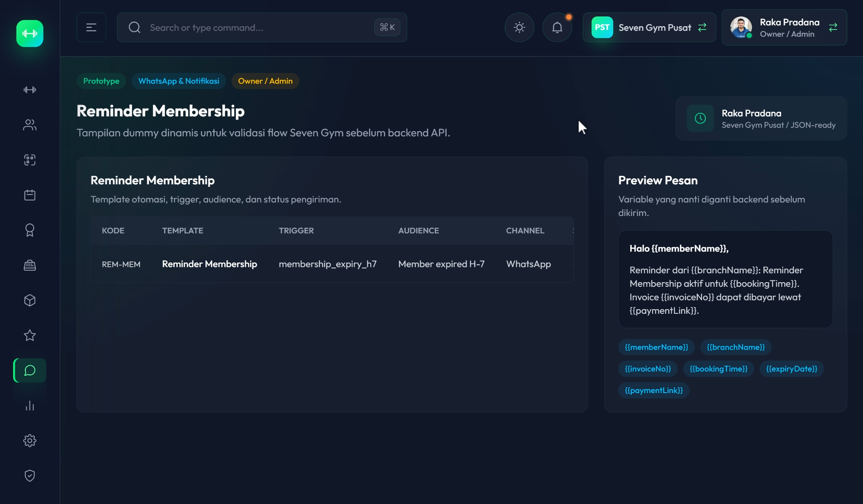
Task: Click the {{branchName}} variable chip
Action: [736, 347]
